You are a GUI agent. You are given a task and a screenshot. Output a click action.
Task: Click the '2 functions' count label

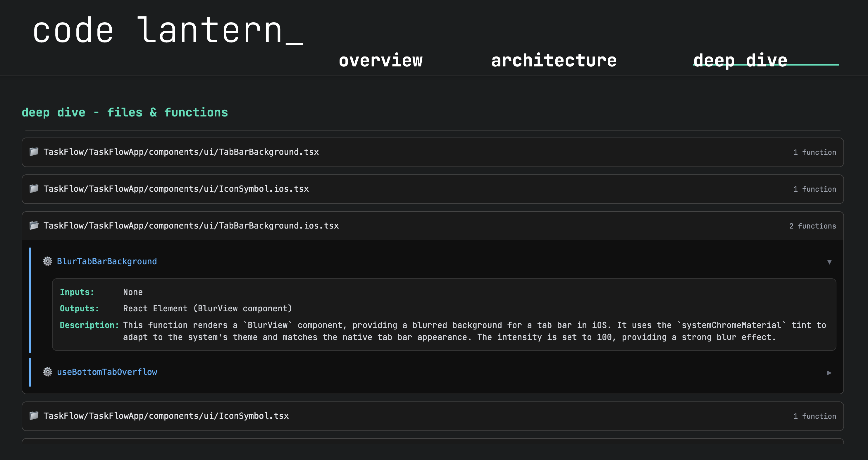pos(812,226)
